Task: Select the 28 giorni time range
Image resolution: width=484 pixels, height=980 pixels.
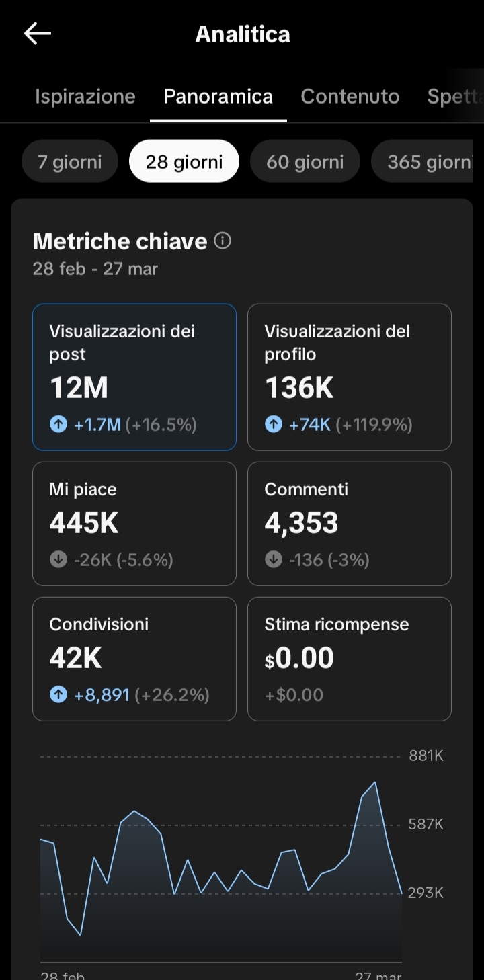Action: pyautogui.click(x=184, y=162)
